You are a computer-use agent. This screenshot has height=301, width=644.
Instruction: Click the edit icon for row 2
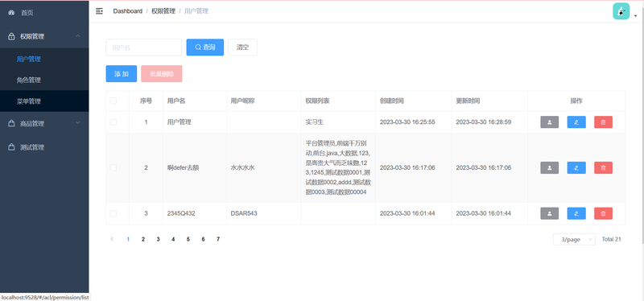[576, 167]
